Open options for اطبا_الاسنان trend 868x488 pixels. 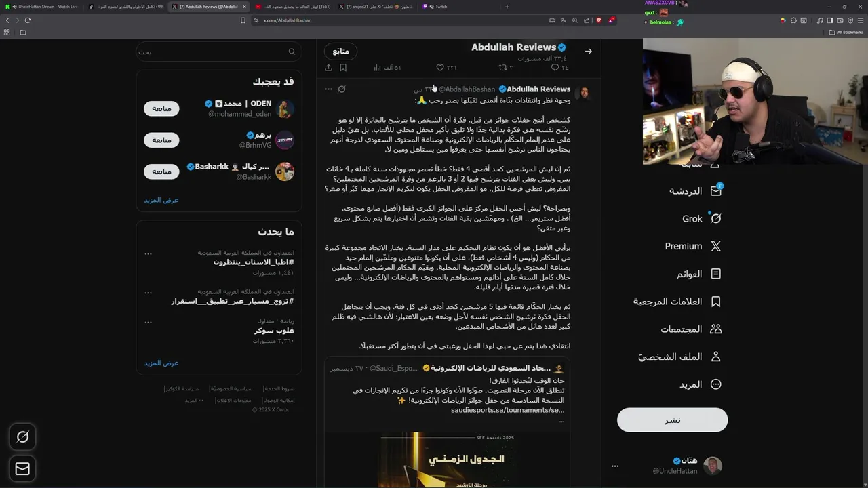pos(148,253)
